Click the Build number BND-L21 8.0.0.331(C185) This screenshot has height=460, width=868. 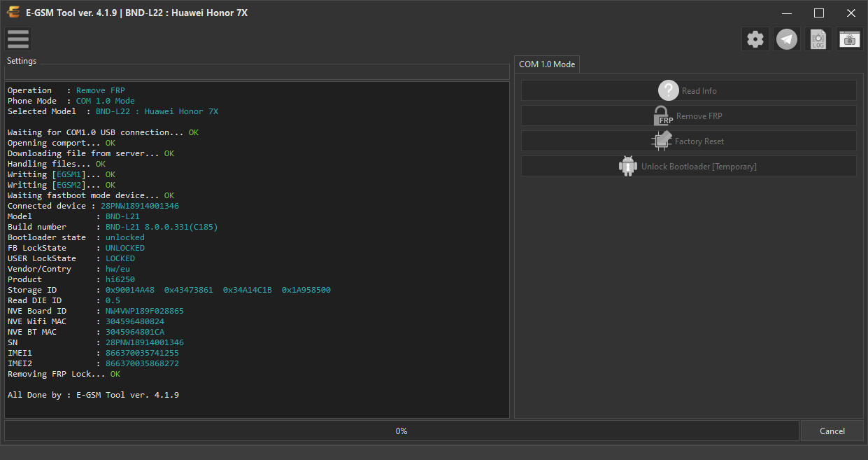162,227
